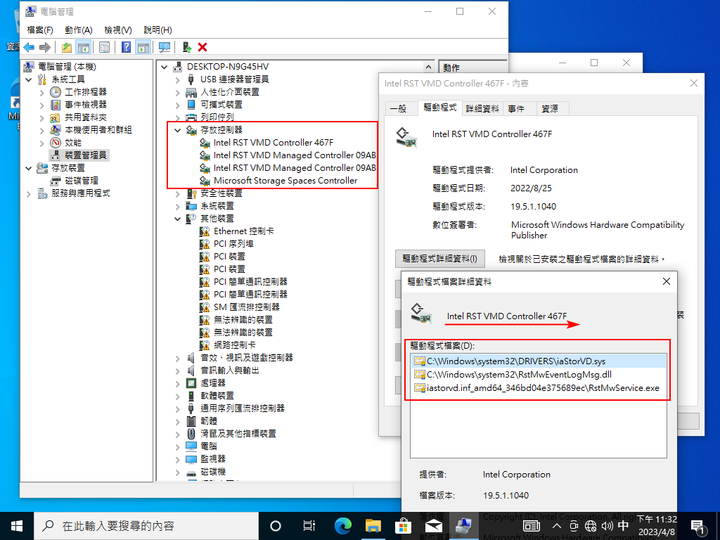Click the taskbar search box

(x=146, y=526)
